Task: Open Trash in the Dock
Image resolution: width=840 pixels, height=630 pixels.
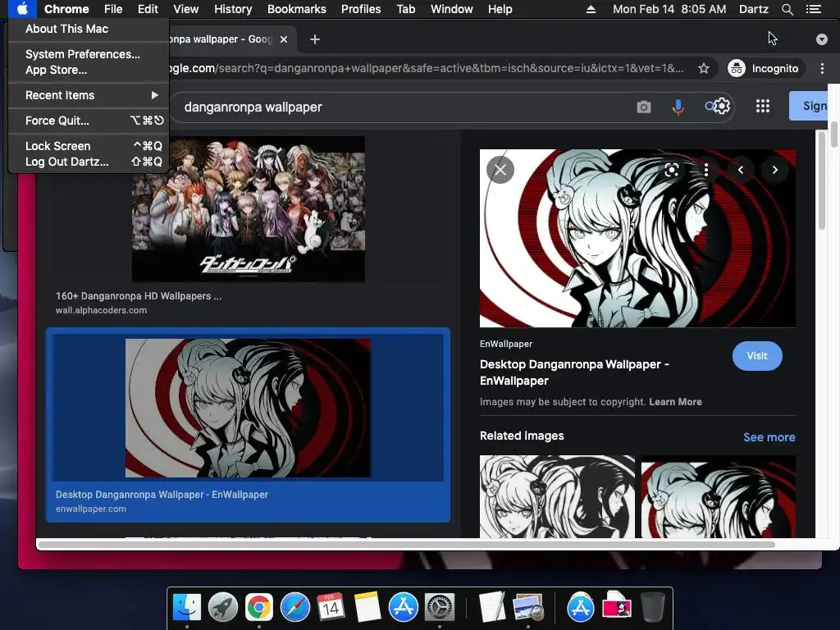Action: coord(652,608)
